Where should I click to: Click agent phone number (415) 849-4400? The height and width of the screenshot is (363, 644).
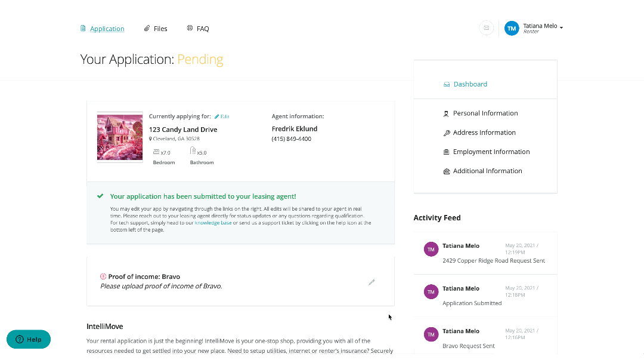coord(291,139)
